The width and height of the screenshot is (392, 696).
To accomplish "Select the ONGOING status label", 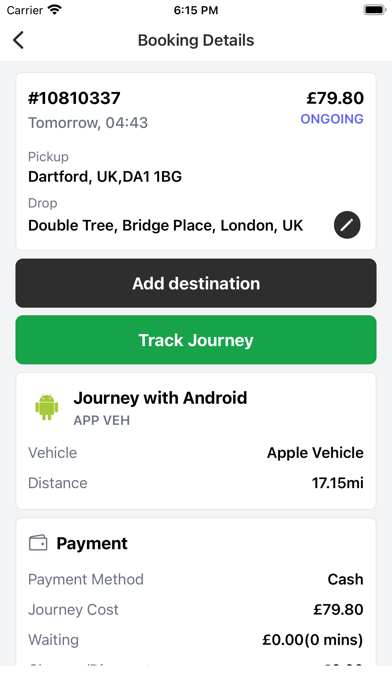I will [x=332, y=119].
